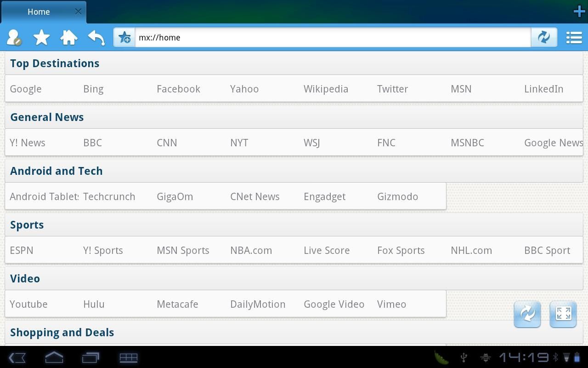Enter fullscreen with the expand icon

pyautogui.click(x=563, y=314)
